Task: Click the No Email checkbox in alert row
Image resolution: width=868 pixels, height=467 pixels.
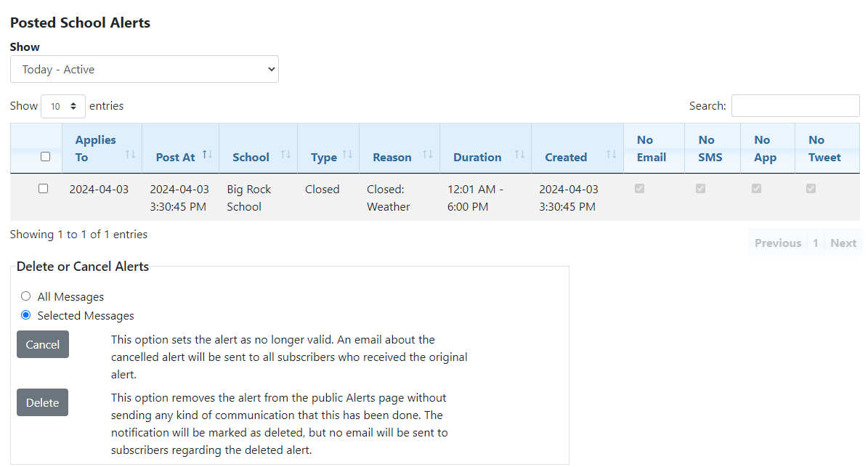Action: tap(640, 189)
